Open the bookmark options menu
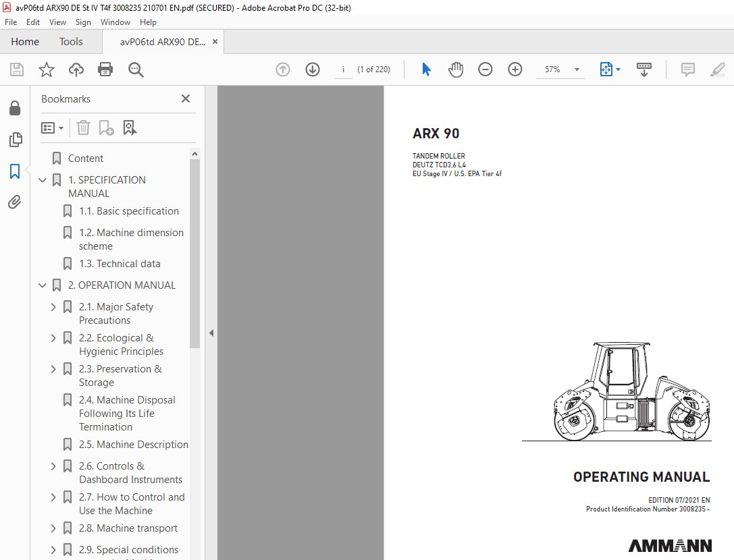This screenshot has width=734, height=560. [x=52, y=128]
